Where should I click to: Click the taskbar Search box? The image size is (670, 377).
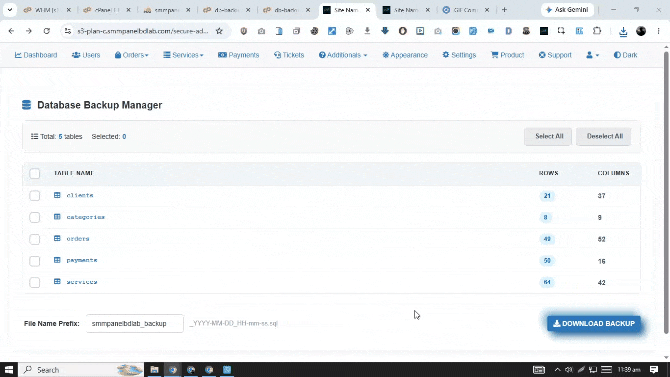[81, 370]
